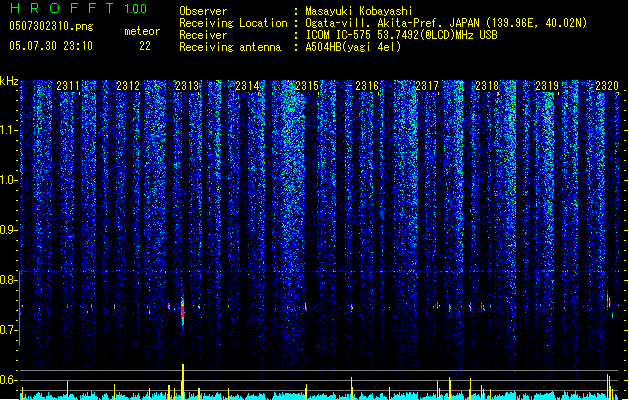Click the 2316 time marker

[x=367, y=85]
